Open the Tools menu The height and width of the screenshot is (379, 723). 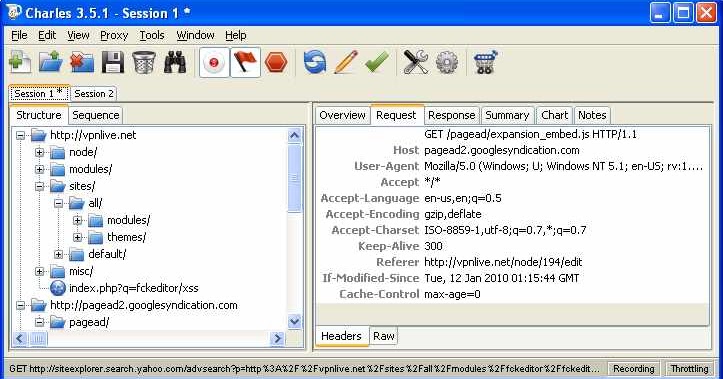point(152,35)
